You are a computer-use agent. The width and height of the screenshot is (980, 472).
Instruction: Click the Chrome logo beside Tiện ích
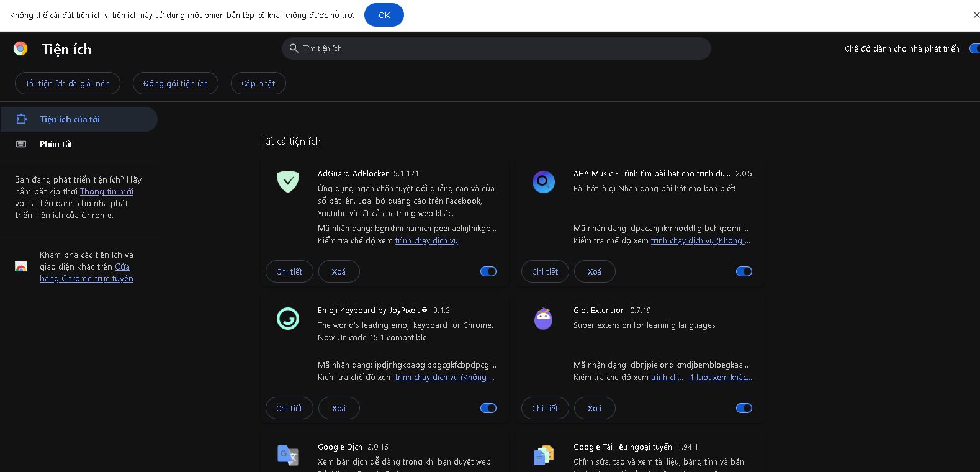[20, 49]
